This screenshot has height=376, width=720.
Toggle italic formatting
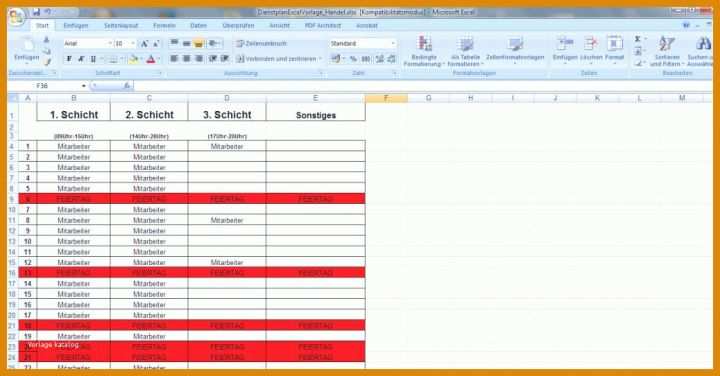click(81, 59)
